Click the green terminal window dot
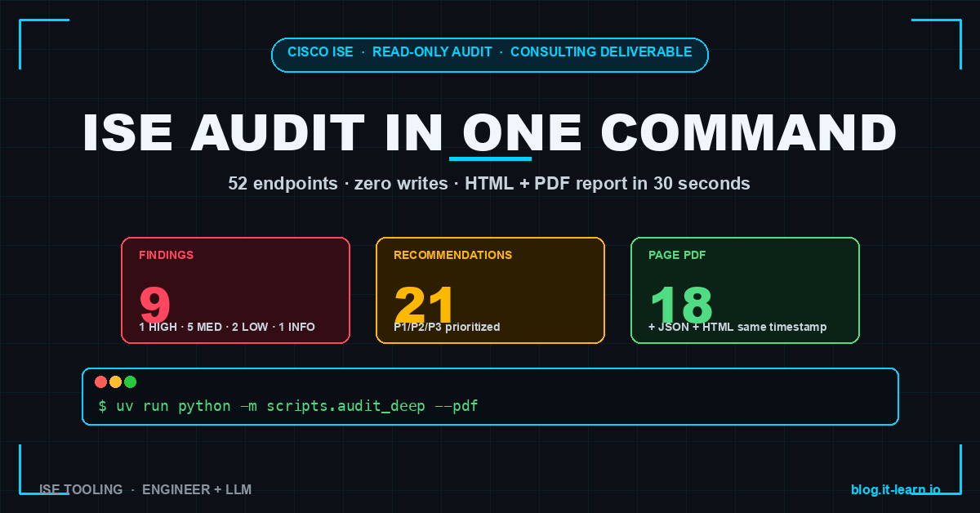Screen dimensions: 980x513 pyautogui.click(x=130, y=381)
